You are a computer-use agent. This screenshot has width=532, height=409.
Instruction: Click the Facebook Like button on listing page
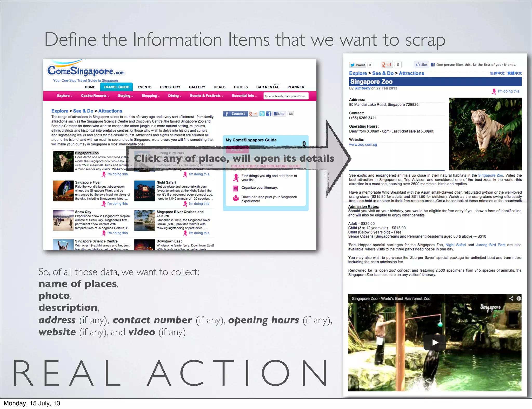279,114
